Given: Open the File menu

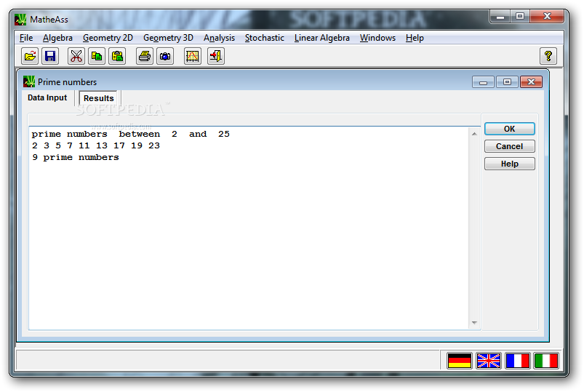Looking at the screenshot, I should click(26, 38).
